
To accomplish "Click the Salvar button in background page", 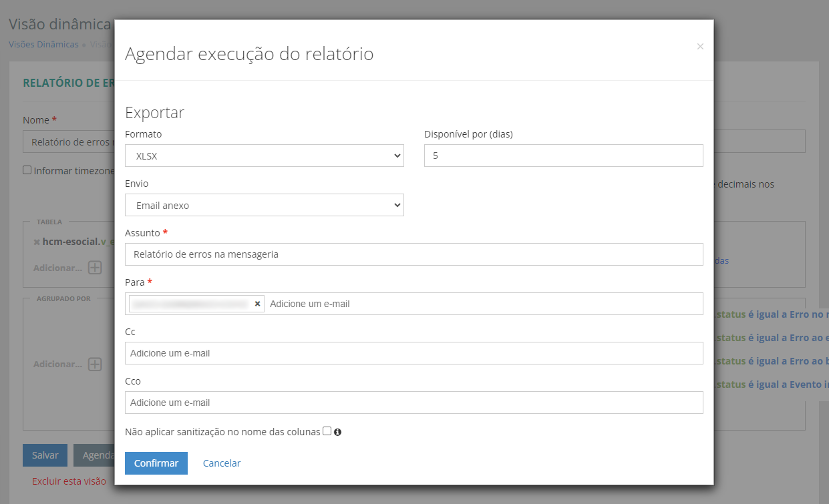I will 45,455.
